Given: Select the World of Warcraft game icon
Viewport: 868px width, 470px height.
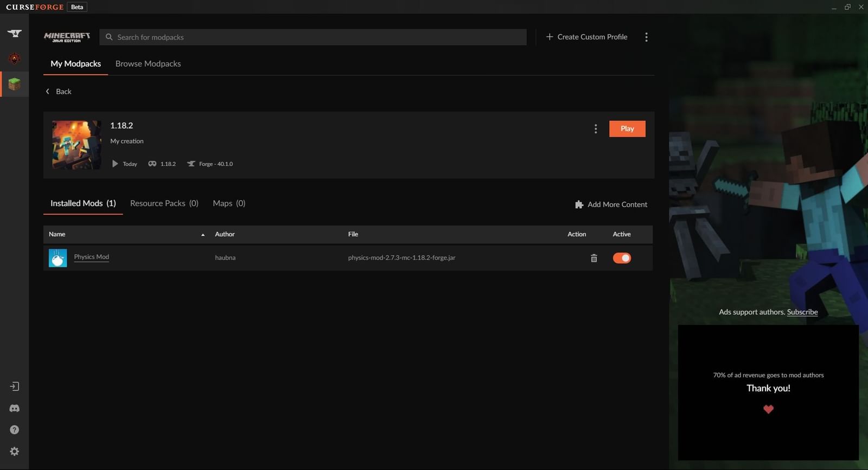Looking at the screenshot, I should pyautogui.click(x=15, y=59).
